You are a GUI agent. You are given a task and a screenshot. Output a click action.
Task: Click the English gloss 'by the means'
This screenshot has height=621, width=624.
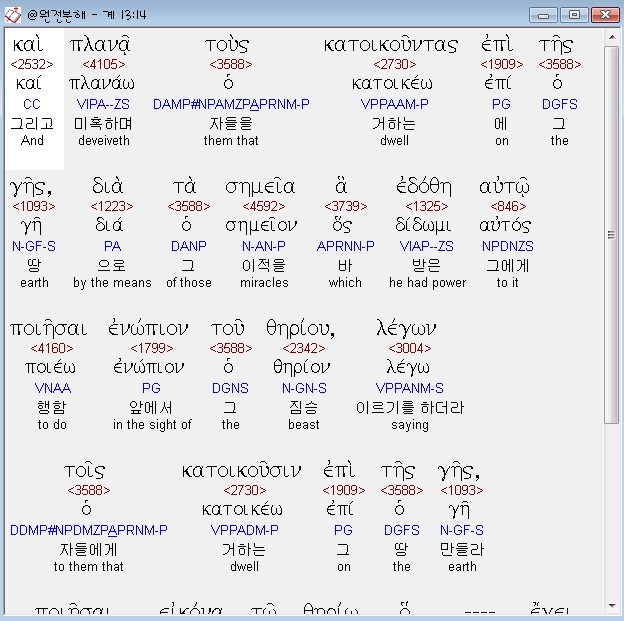(x=112, y=283)
